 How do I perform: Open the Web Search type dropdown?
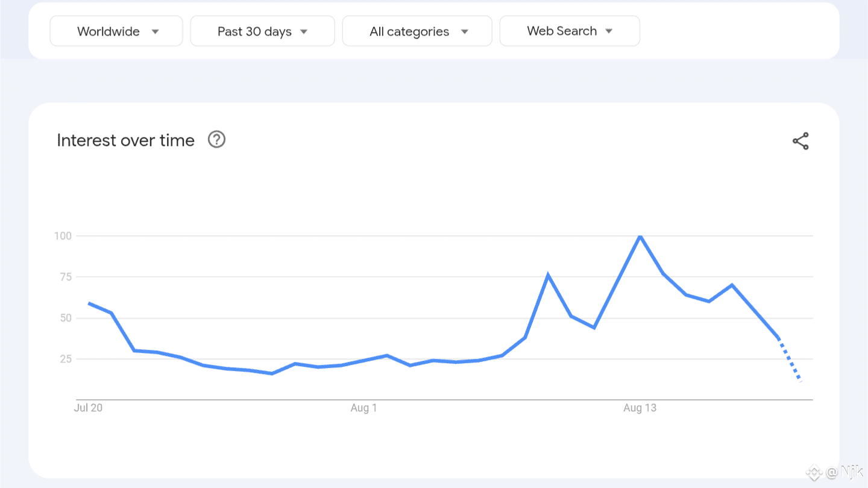[570, 31]
